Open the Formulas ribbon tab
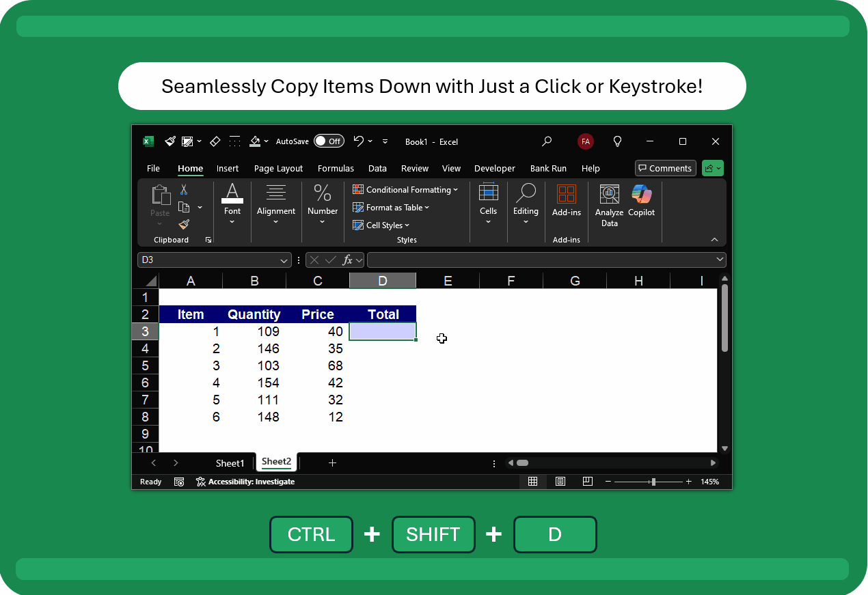This screenshot has height=595, width=868. point(336,168)
